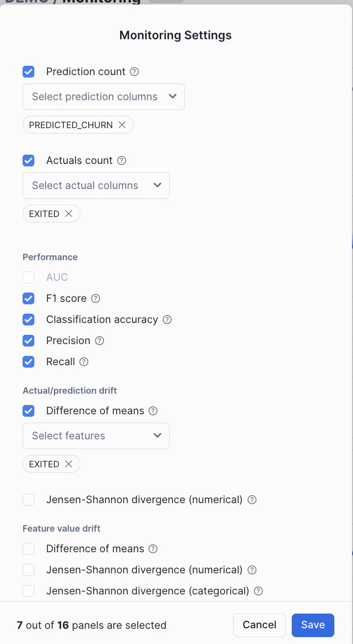
Task: Enable Jensen-Shannon divergence (categorical) panel
Action: click(x=28, y=591)
